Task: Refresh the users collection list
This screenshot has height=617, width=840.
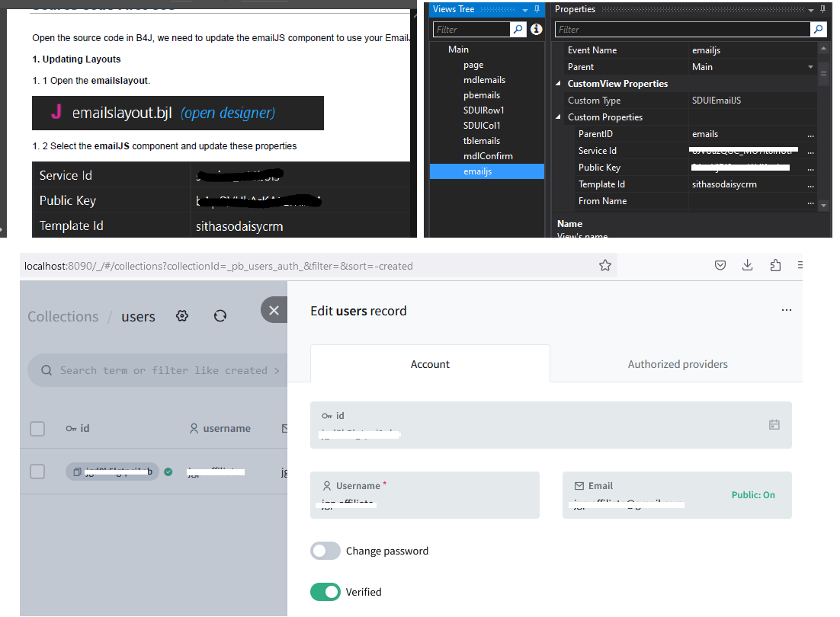Action: click(x=220, y=315)
